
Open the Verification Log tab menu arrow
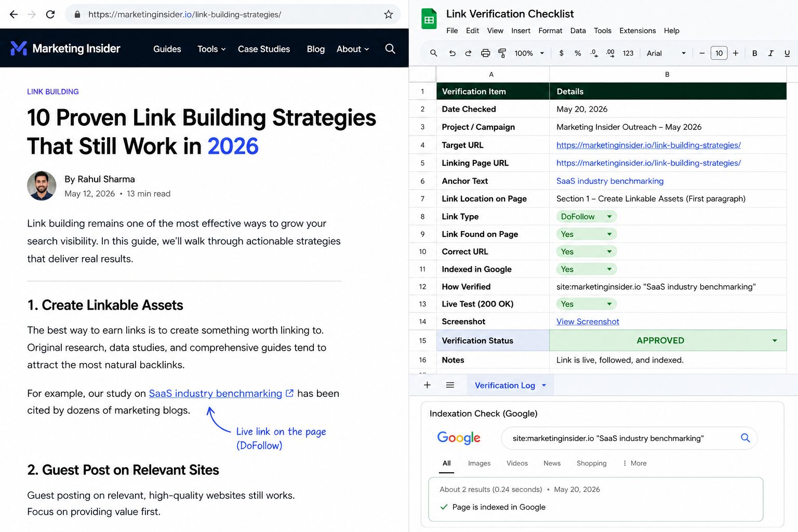pos(544,385)
